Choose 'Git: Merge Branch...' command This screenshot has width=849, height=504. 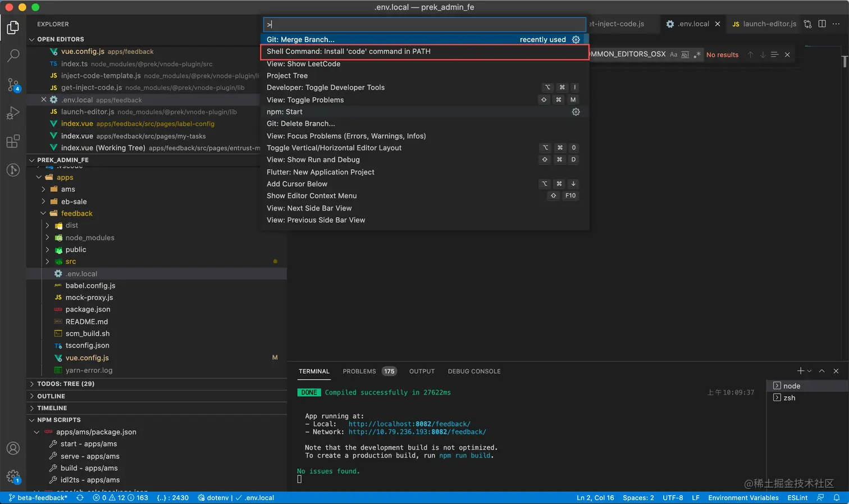424,39
